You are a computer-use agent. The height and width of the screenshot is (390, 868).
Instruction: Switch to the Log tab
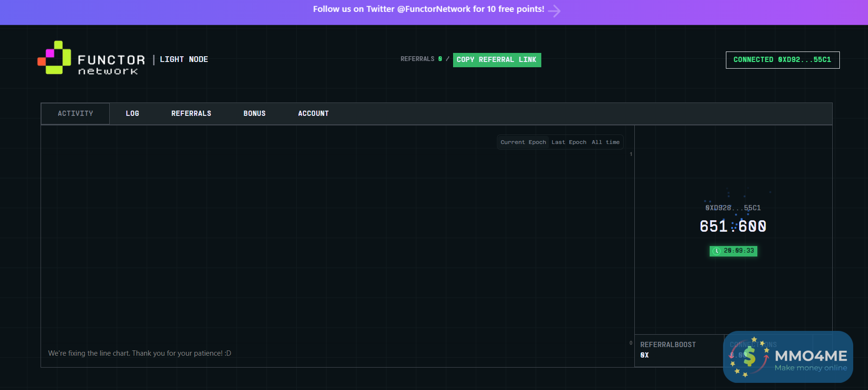pos(133,113)
